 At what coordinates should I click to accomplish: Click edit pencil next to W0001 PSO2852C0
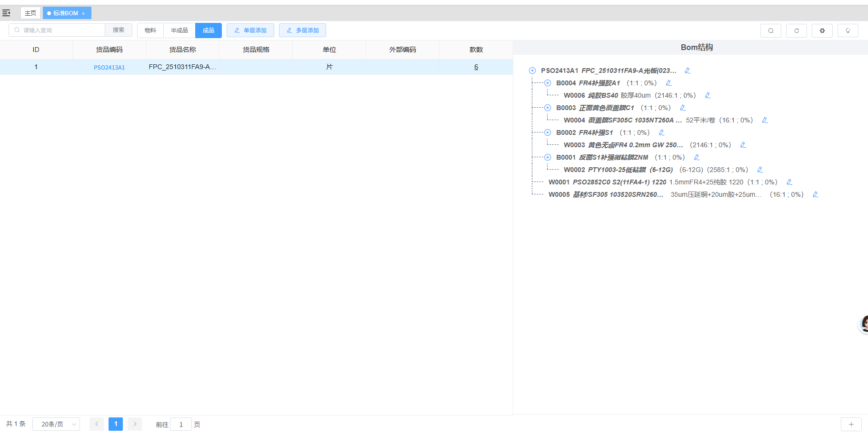pos(789,182)
